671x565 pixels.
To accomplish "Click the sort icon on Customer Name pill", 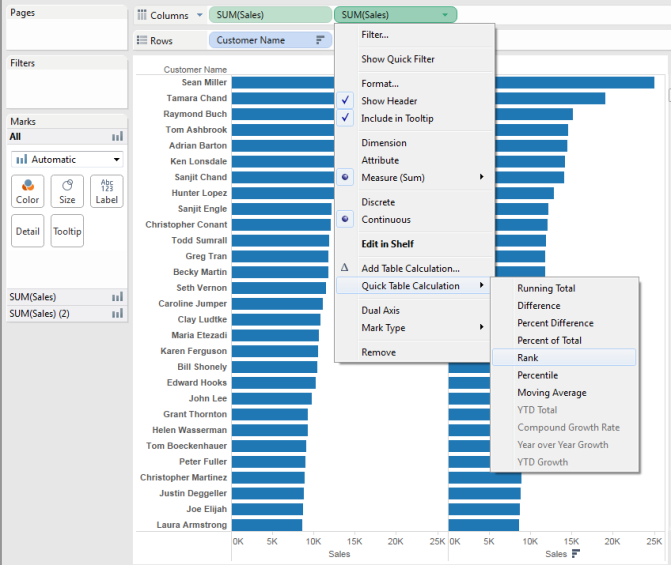I will [320, 40].
